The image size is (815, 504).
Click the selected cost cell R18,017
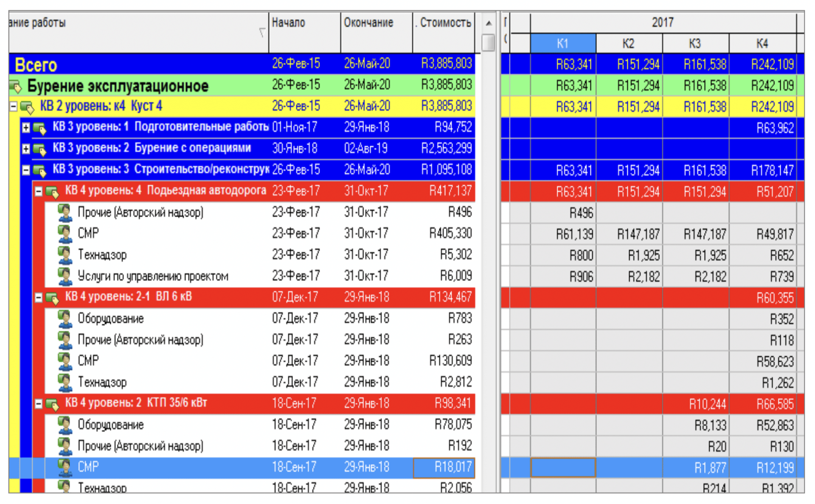(444, 468)
